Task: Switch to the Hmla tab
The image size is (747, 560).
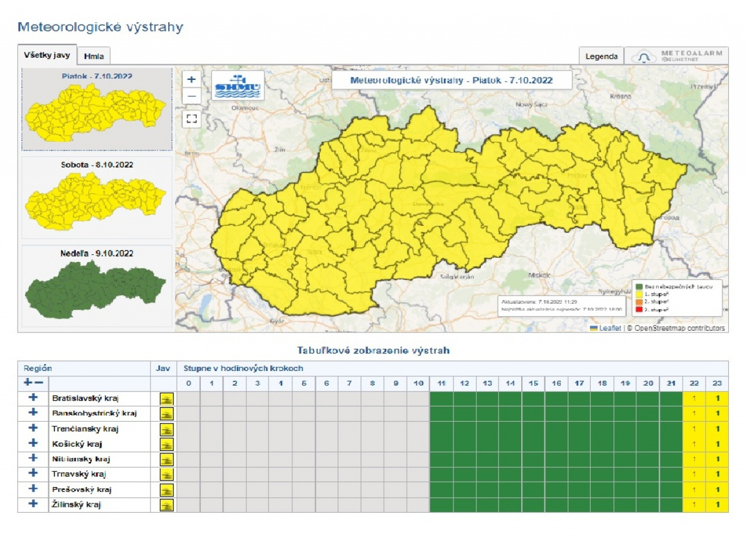Action: coord(94,56)
